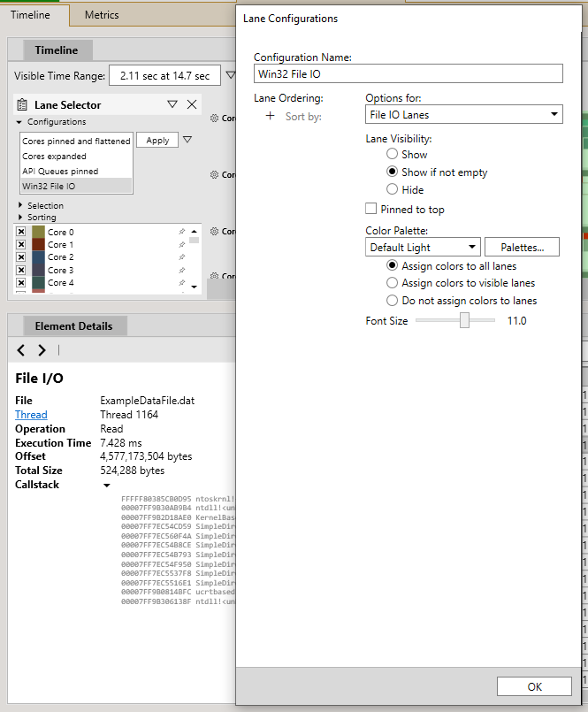Select Show if not empty option
Viewport: 588px width, 712px height.
pos(392,172)
